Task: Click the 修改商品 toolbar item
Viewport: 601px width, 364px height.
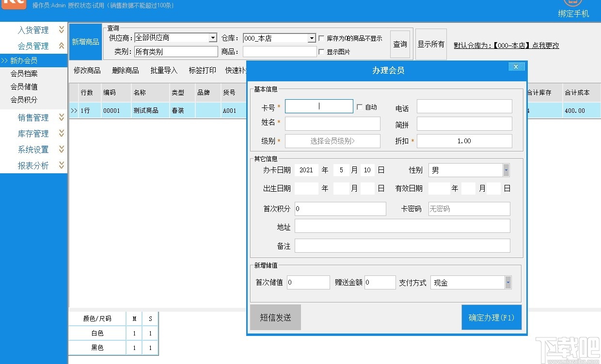Action: 87,70
